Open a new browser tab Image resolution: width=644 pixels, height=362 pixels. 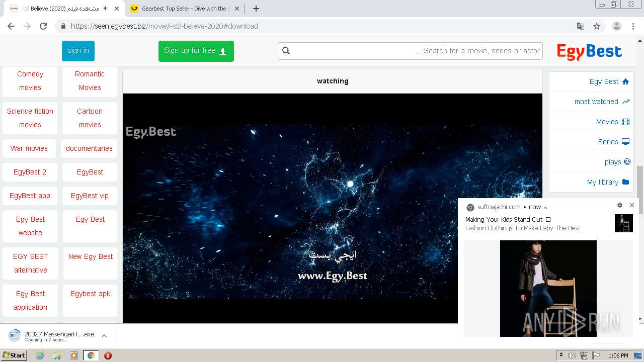(256, 9)
